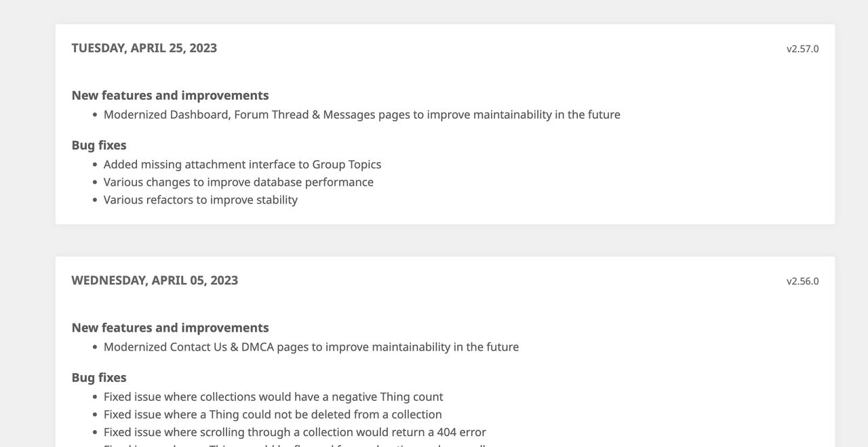This screenshot has width=868, height=447.
Task: Click the v2.57.0 version label
Action: (x=802, y=49)
